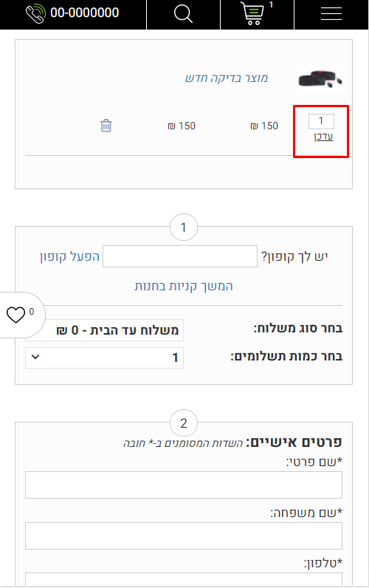Focus the coupon code input field
The height and width of the screenshot is (588, 369).
[x=180, y=256]
